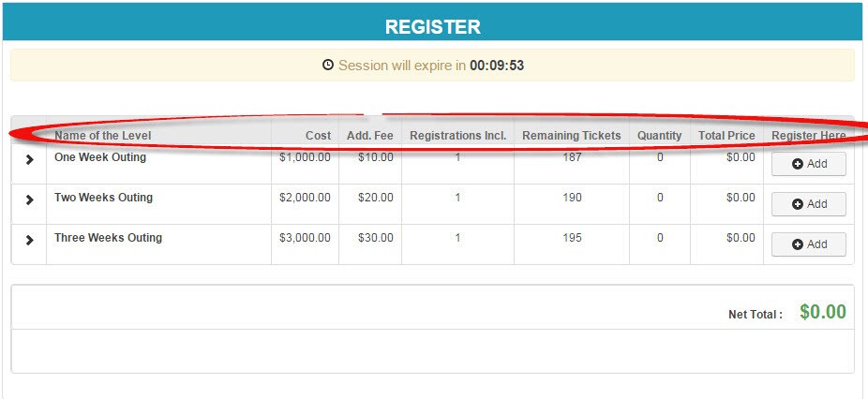Click the Total Price column header
Image resolution: width=868 pixels, height=399 pixels.
coord(726,135)
